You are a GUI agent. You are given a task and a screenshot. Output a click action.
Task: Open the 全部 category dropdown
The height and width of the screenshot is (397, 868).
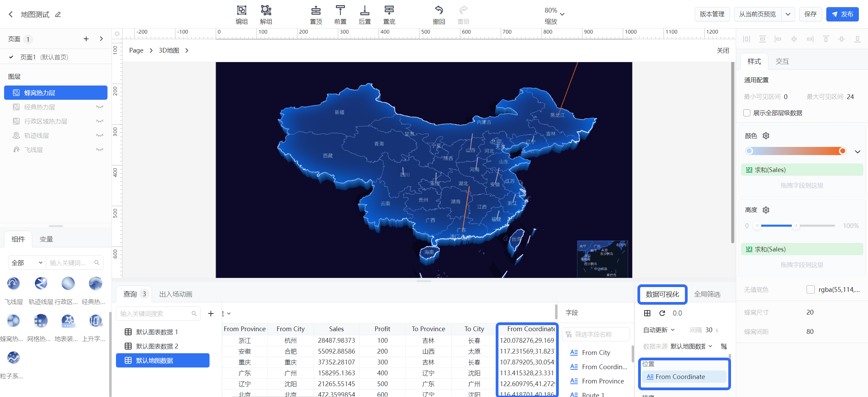point(27,263)
